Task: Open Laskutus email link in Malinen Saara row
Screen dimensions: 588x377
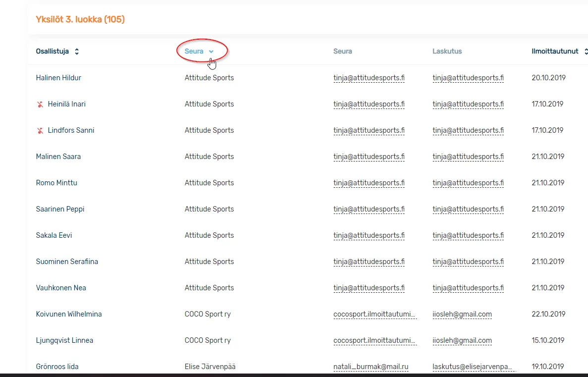Action: click(x=468, y=157)
